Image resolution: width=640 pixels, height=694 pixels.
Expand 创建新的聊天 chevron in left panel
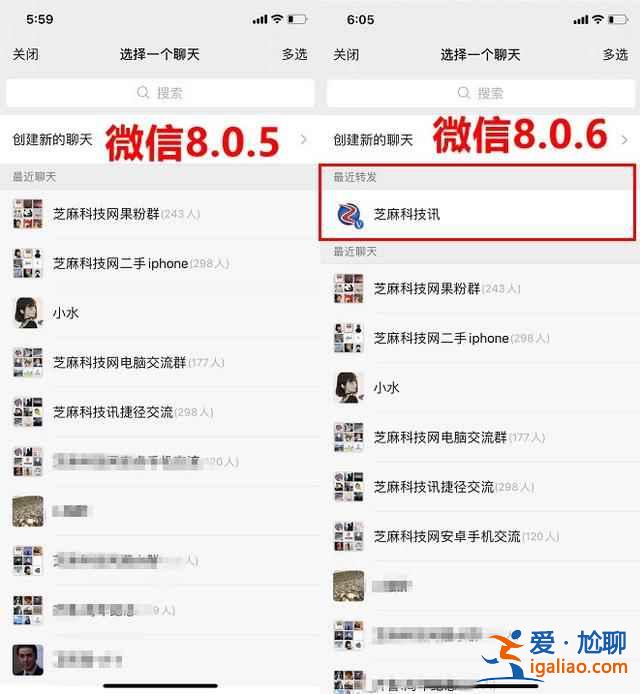304,139
